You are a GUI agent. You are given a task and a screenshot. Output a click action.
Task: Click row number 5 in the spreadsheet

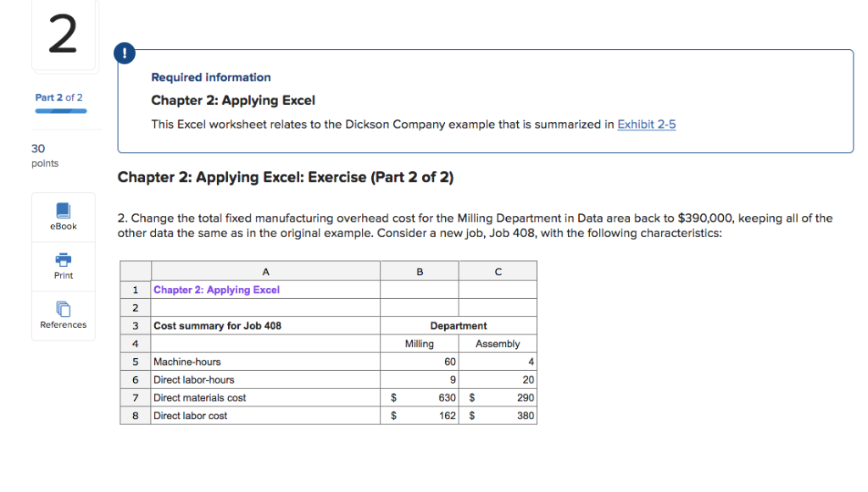click(135, 362)
